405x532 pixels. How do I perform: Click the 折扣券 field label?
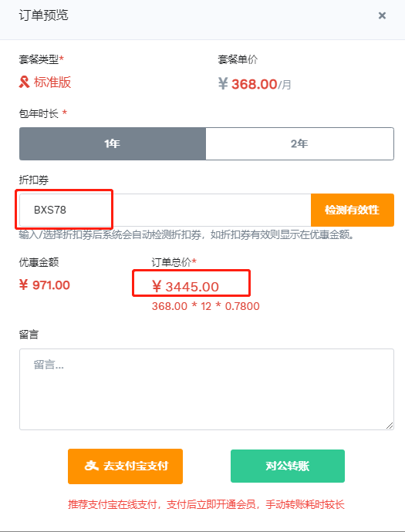click(34, 180)
